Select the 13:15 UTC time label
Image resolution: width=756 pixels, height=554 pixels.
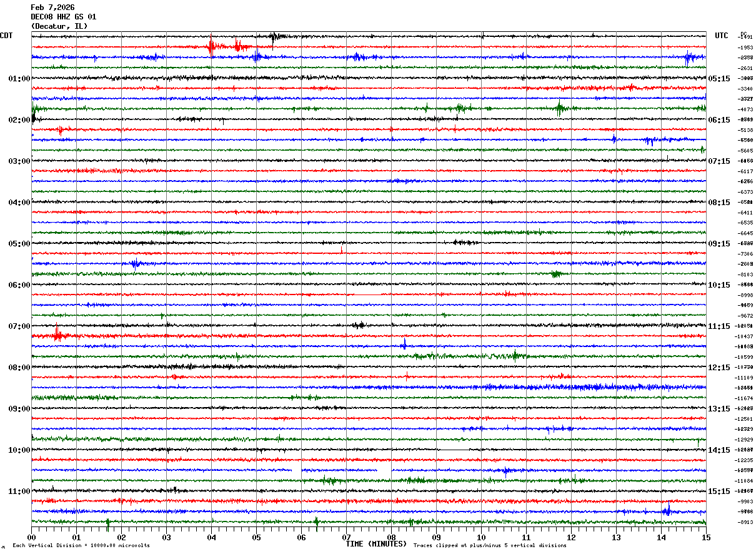[719, 409]
